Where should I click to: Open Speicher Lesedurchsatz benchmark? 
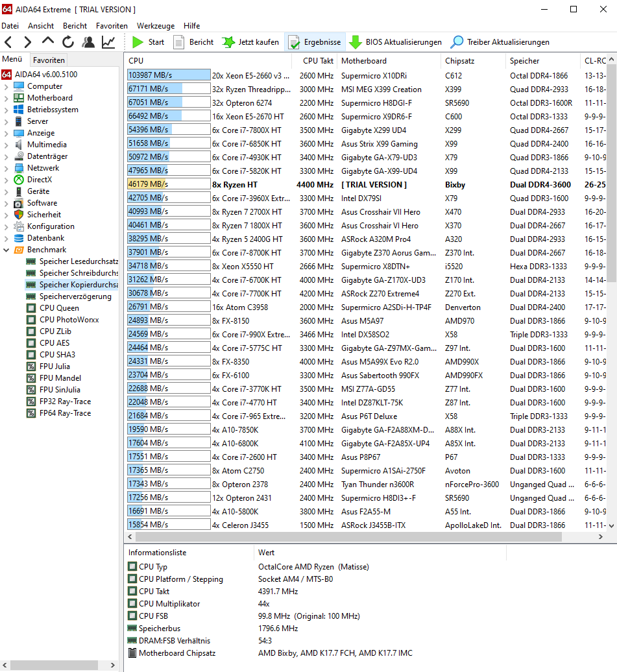[79, 261]
